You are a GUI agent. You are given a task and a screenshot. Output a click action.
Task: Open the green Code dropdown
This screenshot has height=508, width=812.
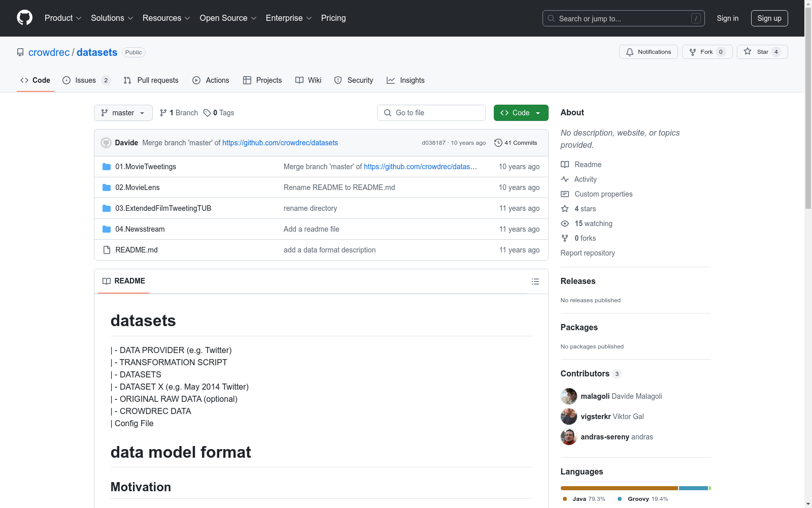[521, 113]
